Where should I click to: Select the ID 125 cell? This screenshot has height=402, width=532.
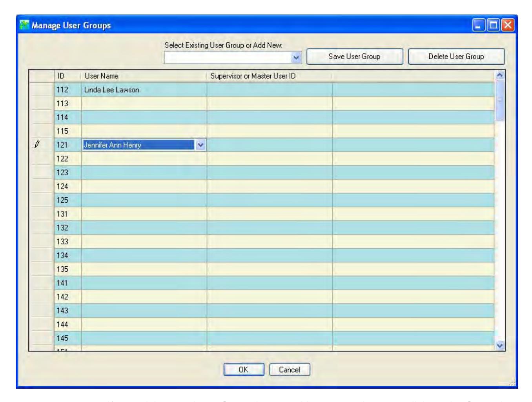(68, 200)
